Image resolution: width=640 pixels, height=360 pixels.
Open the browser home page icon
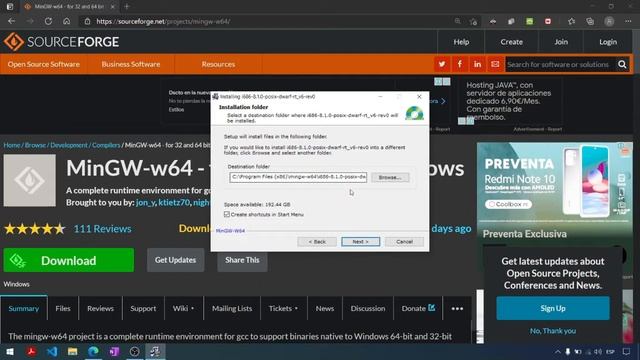(x=67, y=21)
